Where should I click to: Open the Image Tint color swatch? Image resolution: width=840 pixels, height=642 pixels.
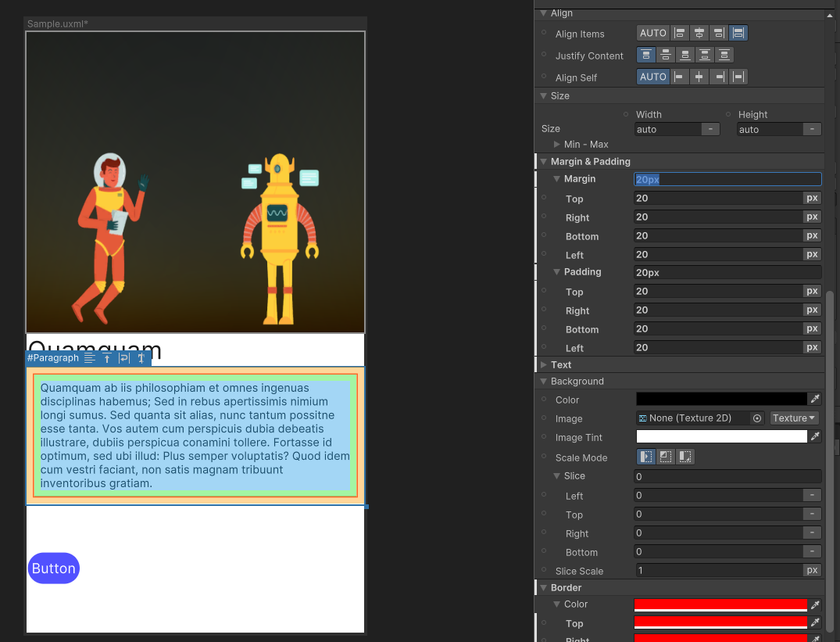(x=721, y=437)
